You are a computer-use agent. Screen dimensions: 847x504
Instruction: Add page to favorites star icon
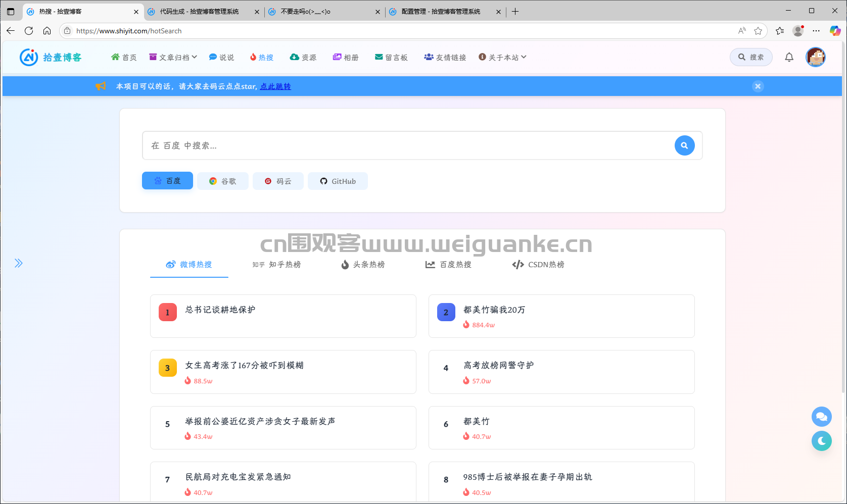[x=758, y=31]
